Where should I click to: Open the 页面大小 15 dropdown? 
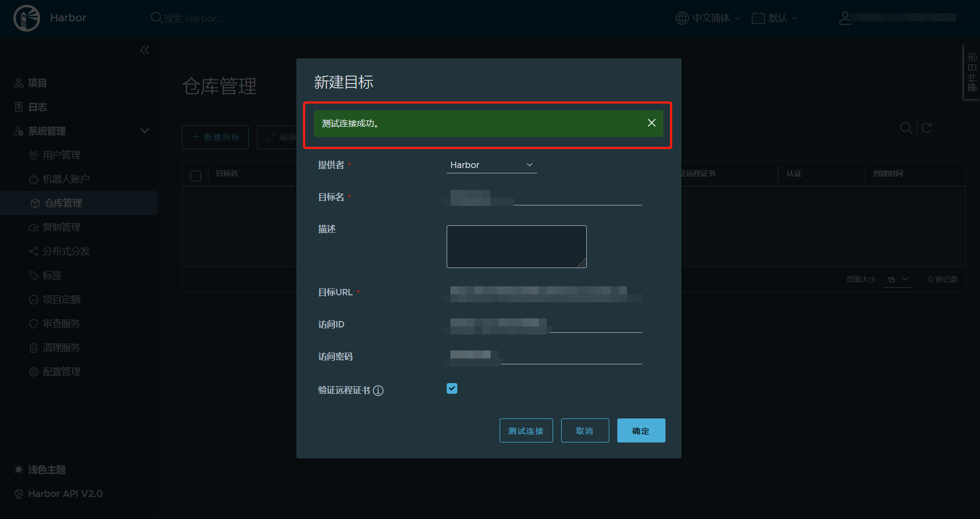click(898, 279)
